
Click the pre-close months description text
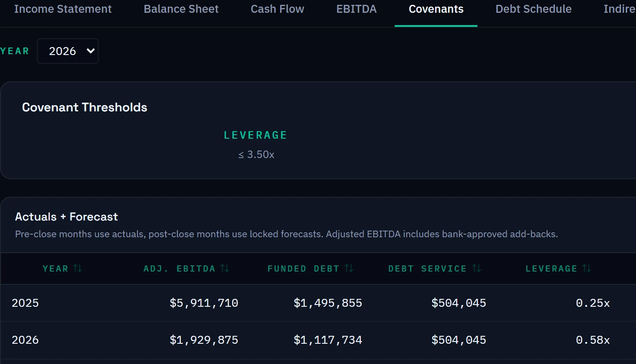pyautogui.click(x=286, y=234)
